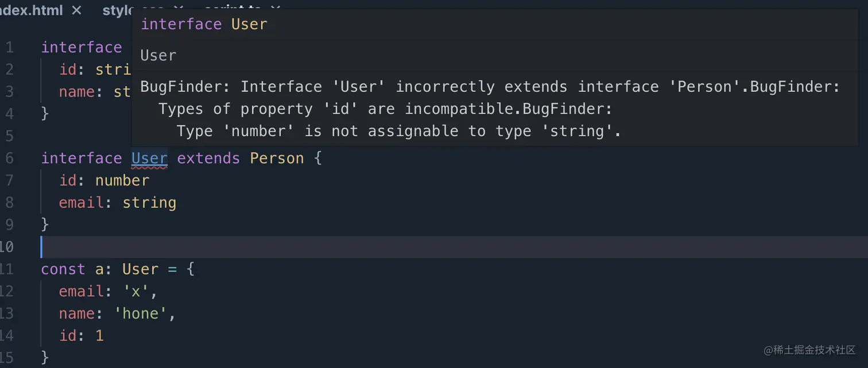Click the id value 1 on line 14
Screen dimensions: 868x368
pos(99,335)
